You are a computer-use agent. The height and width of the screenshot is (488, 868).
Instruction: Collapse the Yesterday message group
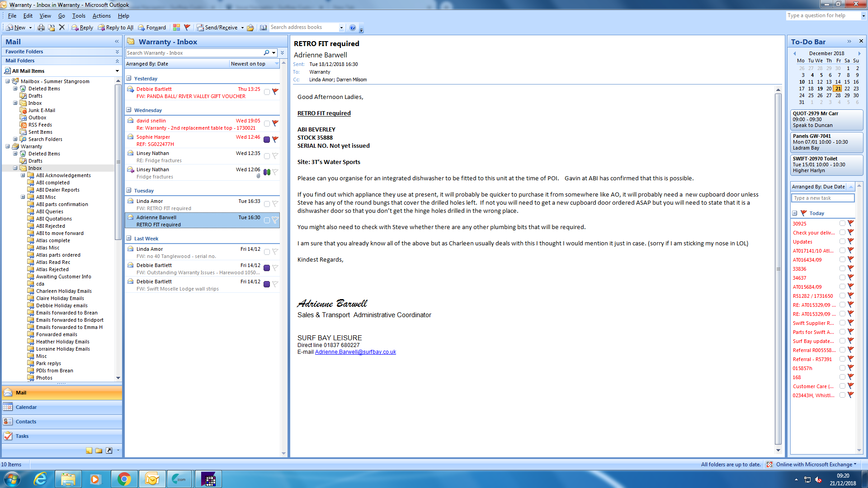point(129,79)
